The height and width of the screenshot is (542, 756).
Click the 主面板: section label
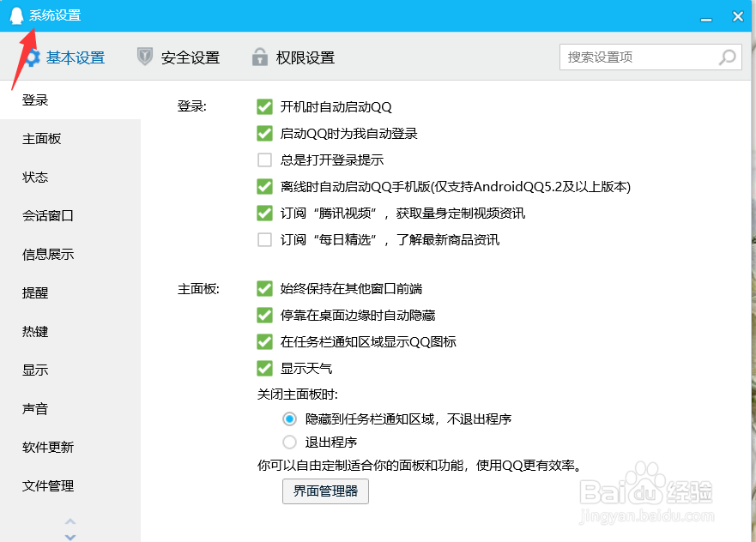pos(198,289)
